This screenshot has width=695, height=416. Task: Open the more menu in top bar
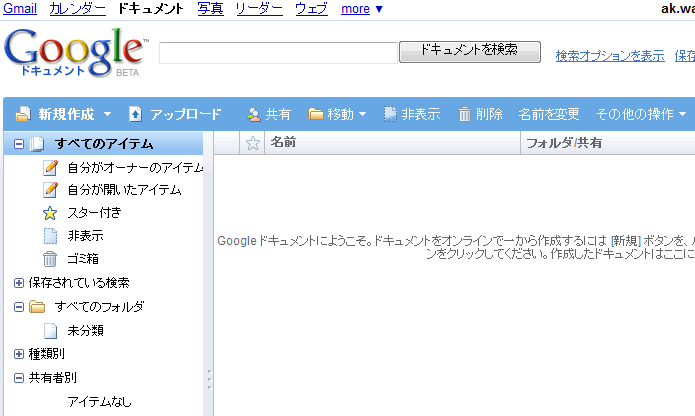[361, 9]
